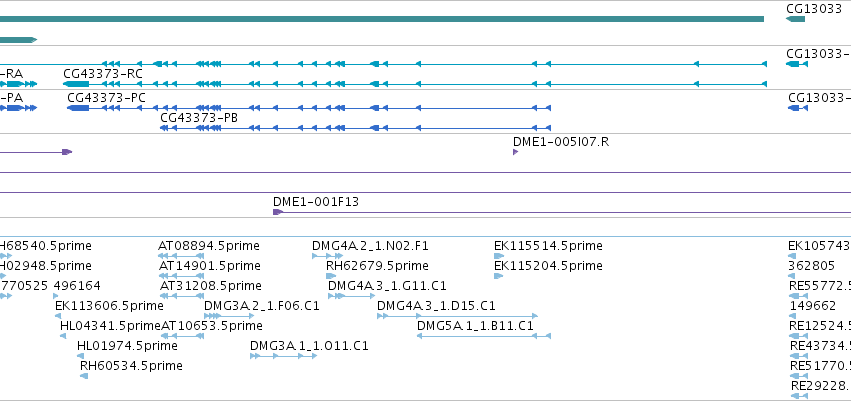This screenshot has height=401, width=851.
Task: Select the DMG4A.2_1.N02.F1 label
Action: [x=370, y=246]
